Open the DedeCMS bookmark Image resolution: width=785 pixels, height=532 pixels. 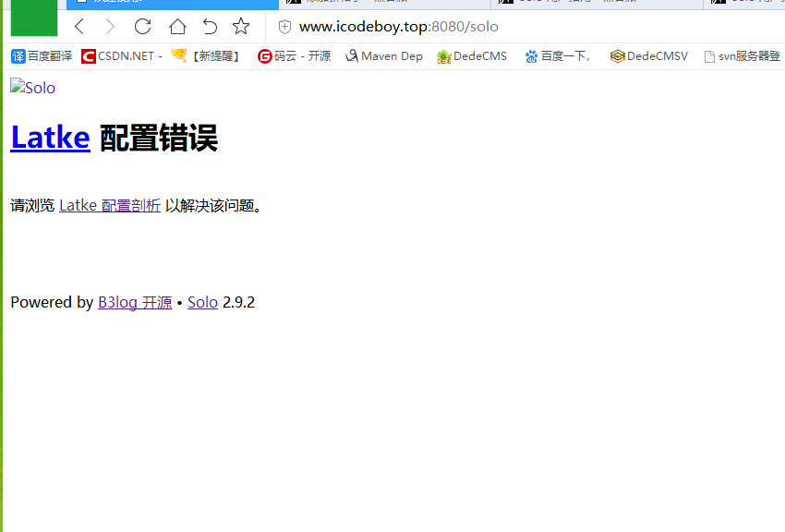pyautogui.click(x=472, y=56)
